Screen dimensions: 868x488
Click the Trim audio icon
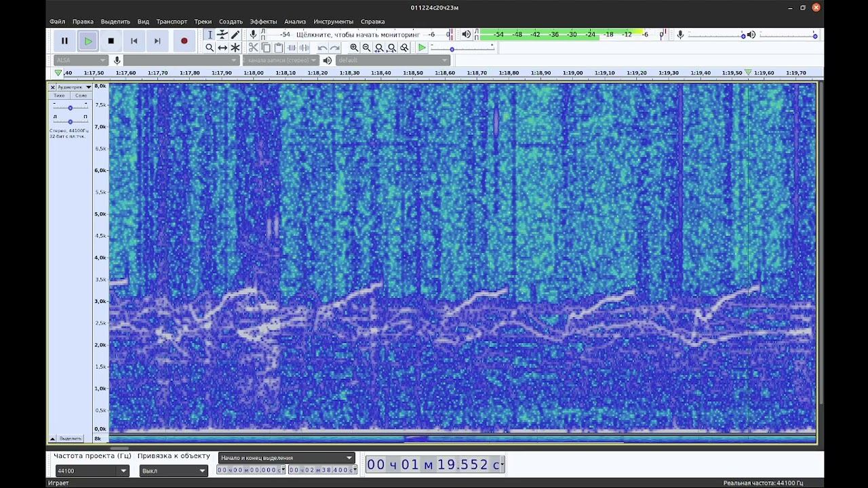[292, 47]
